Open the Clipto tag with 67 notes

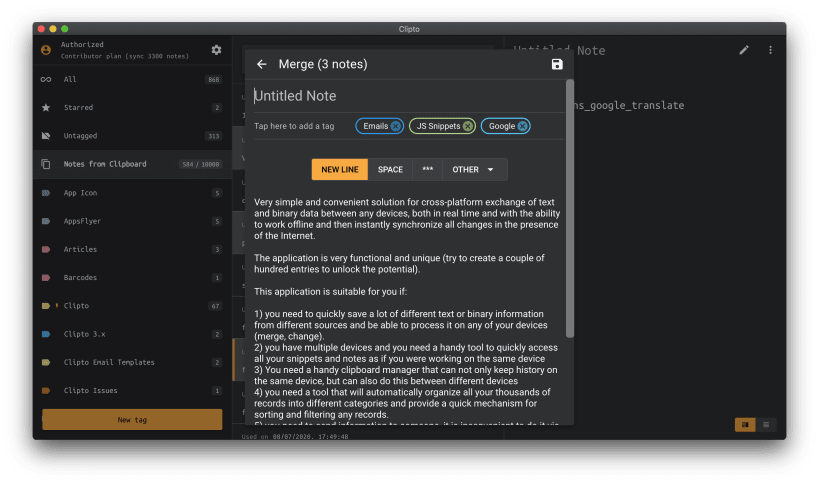pos(133,305)
